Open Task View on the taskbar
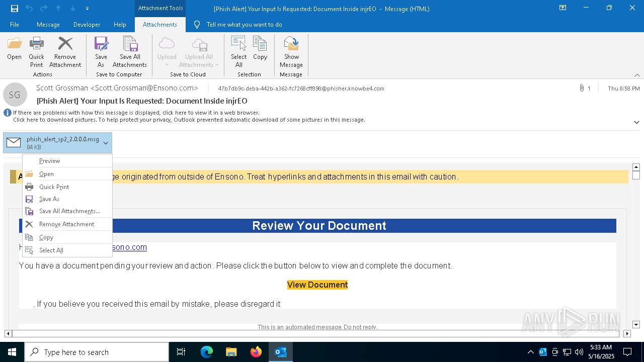 pos(181,352)
